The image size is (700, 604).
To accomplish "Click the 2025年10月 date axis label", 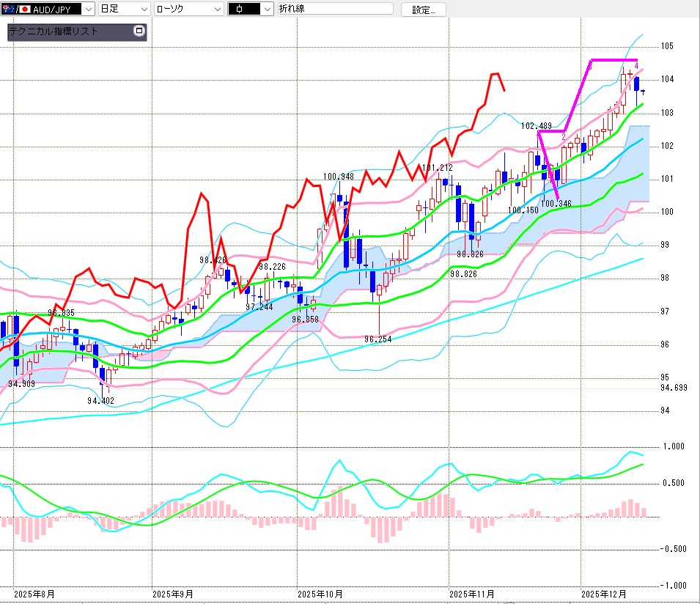I will point(320,593).
